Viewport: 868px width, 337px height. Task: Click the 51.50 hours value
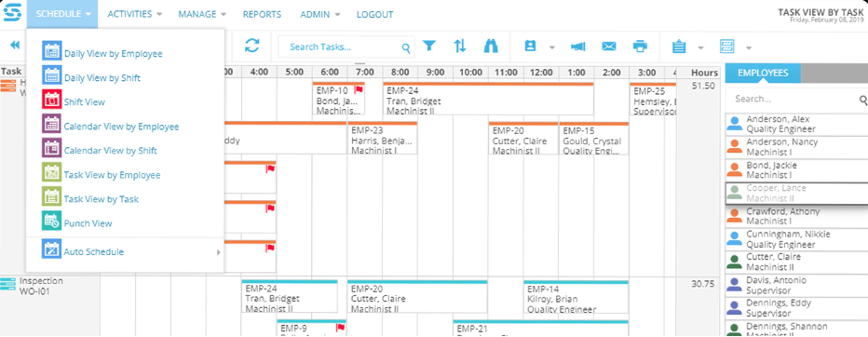(703, 86)
